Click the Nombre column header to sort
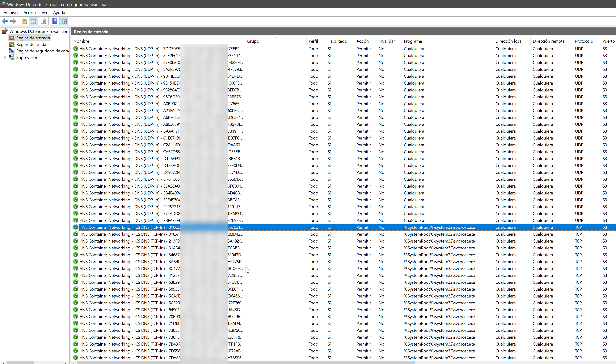616x364 pixels. [81, 41]
